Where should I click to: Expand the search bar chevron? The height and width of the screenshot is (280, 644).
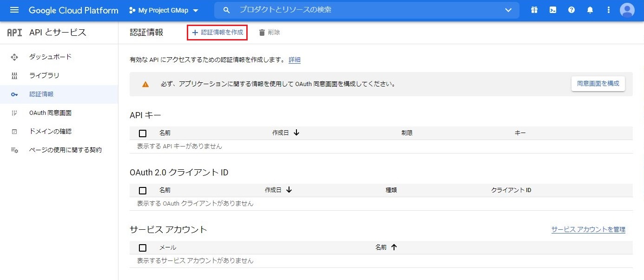[x=508, y=10]
